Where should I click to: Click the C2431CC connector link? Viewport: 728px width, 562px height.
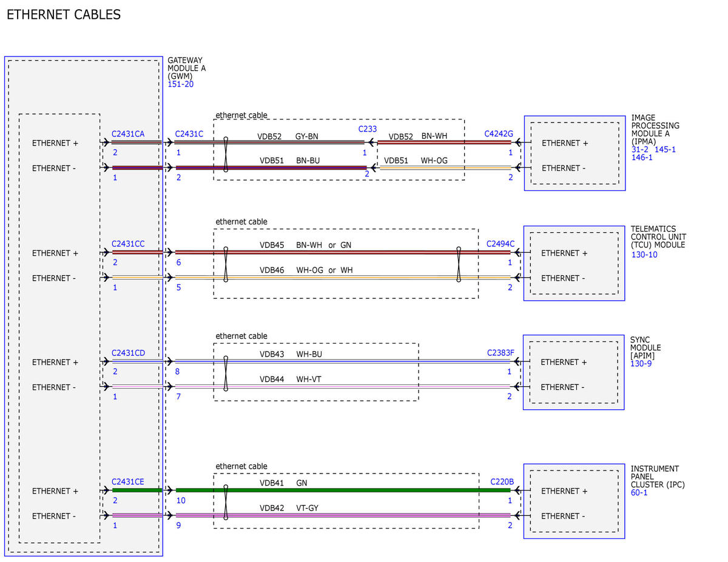point(128,244)
